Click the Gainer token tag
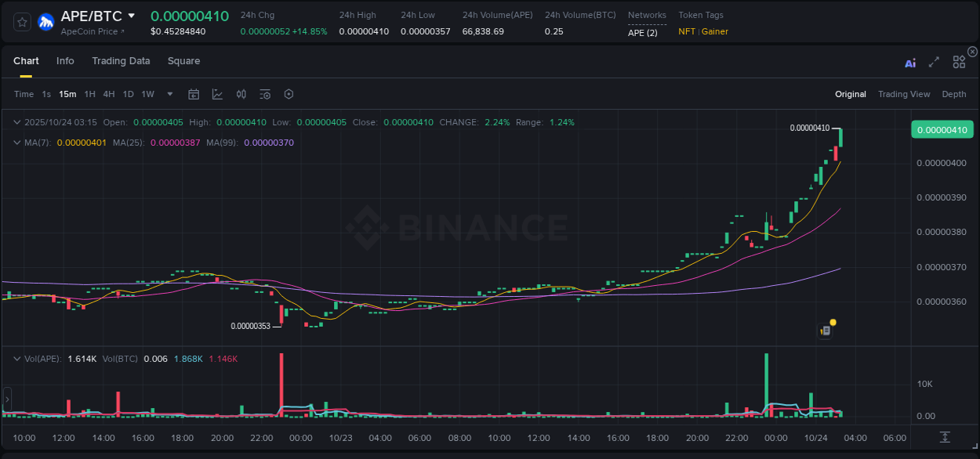This screenshot has height=459, width=980. (714, 31)
